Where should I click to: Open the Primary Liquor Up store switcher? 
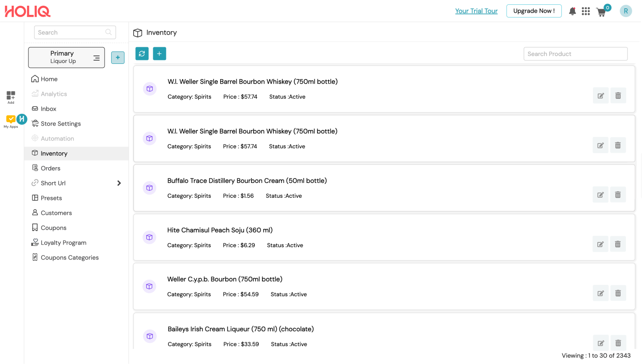pos(67,57)
